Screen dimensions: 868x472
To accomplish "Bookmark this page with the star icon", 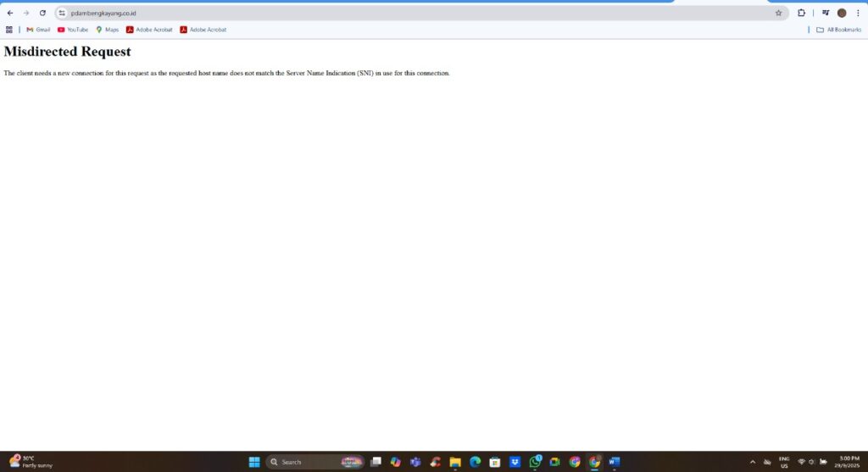I will (778, 13).
